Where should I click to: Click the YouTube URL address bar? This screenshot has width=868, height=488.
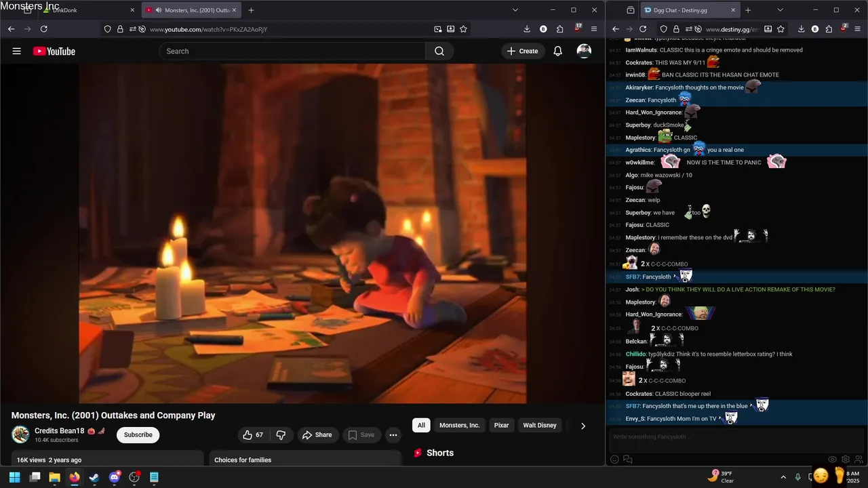point(285,29)
